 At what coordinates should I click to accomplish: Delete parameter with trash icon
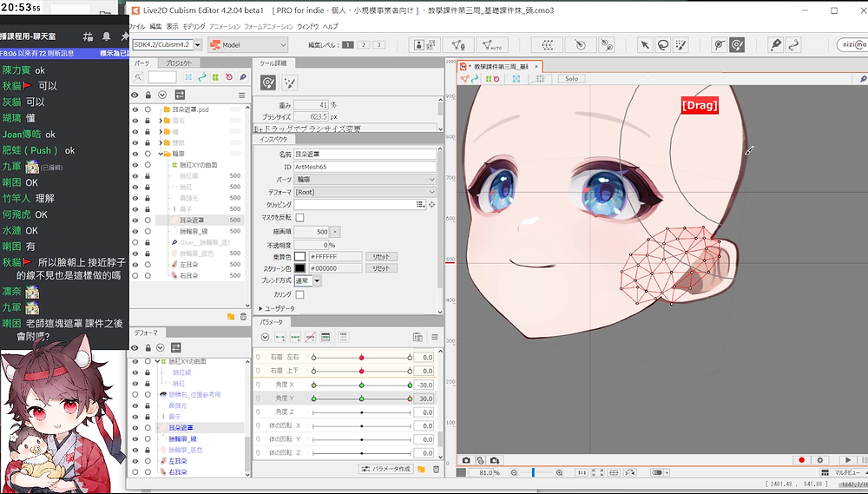pos(437,469)
